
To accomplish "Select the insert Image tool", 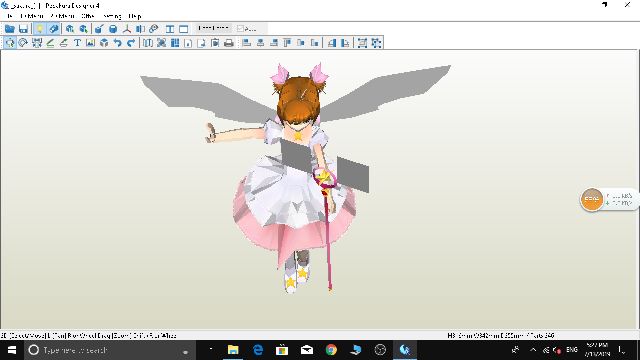I will [x=91, y=42].
